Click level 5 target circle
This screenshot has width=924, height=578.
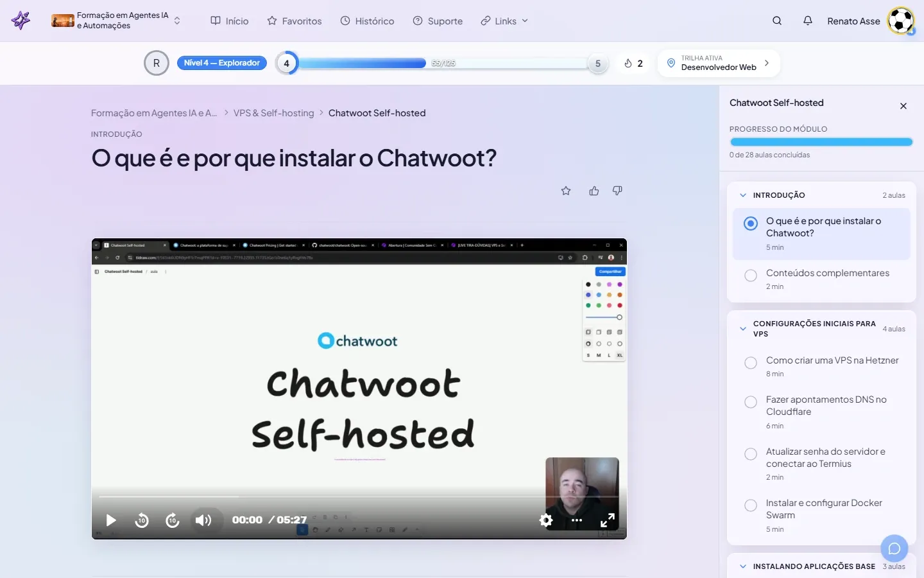pos(598,64)
